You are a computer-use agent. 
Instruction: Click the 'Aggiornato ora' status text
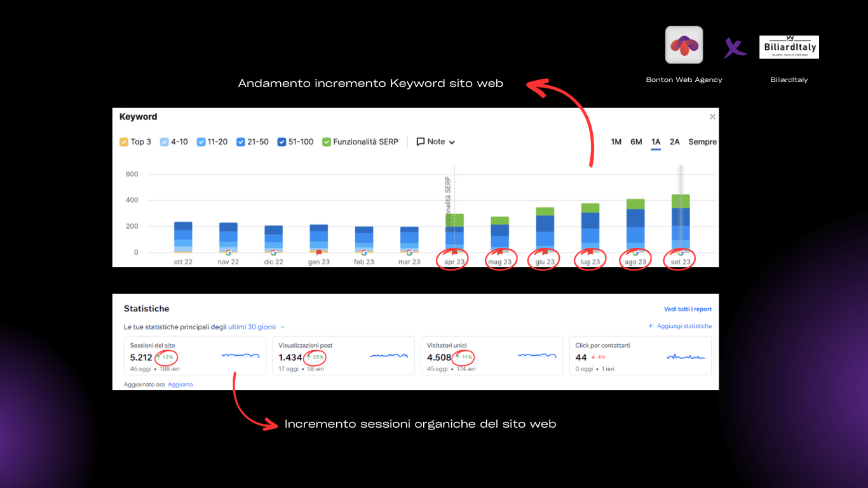click(x=144, y=384)
